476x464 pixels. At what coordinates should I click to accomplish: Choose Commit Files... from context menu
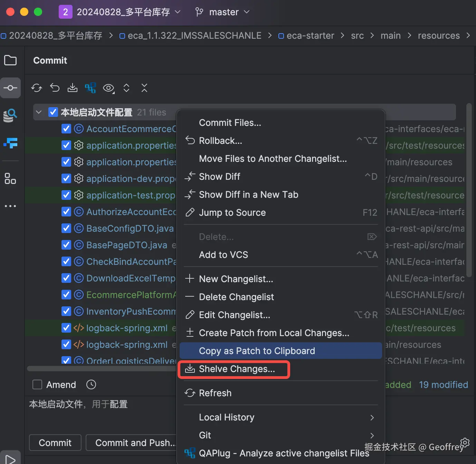[x=281, y=123]
